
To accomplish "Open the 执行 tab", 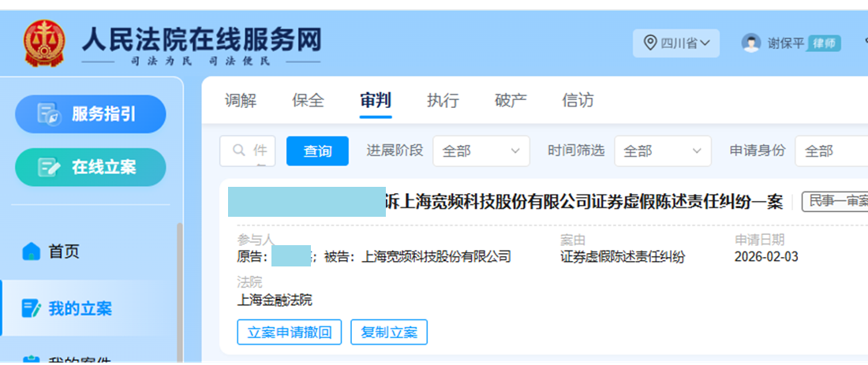I will click(x=443, y=101).
